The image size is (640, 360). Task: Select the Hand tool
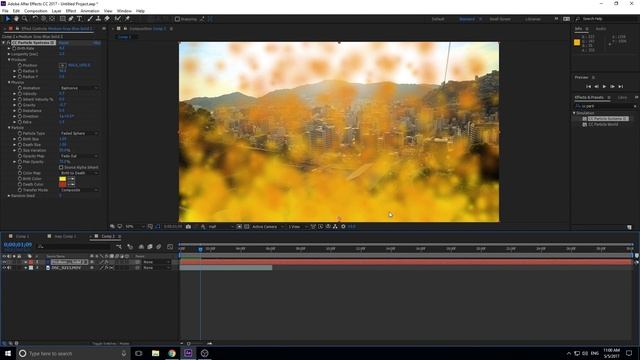click(x=16, y=19)
